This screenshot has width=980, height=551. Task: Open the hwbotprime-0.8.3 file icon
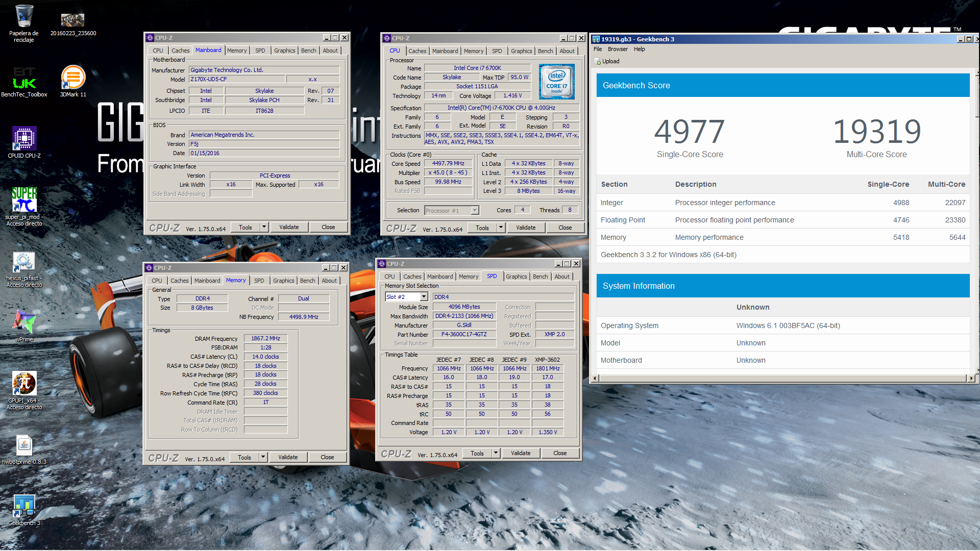24,445
